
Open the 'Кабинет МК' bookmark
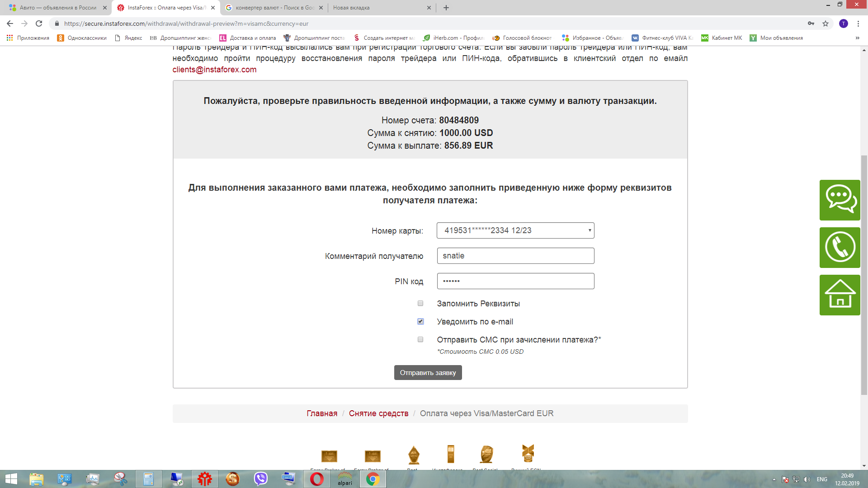point(722,38)
